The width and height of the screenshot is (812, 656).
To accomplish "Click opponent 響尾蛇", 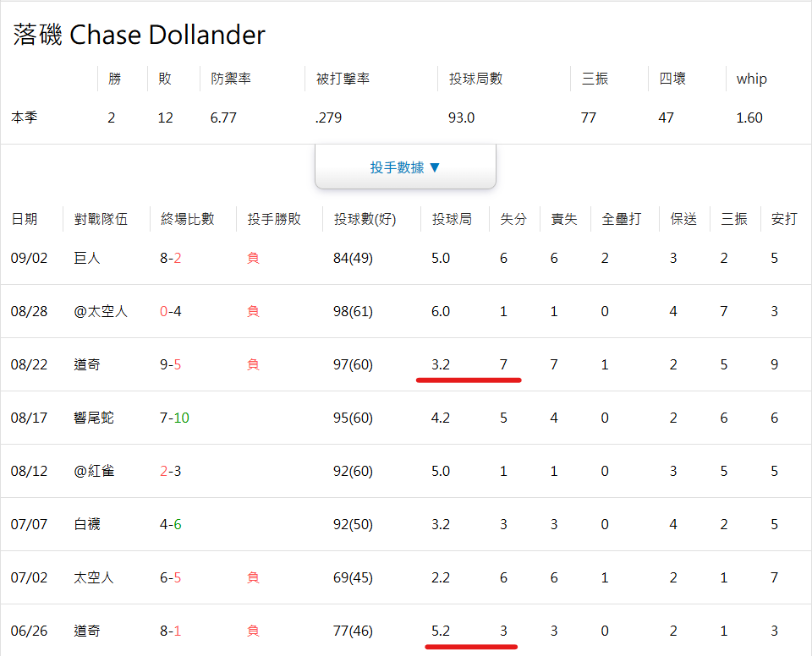I will pos(94,418).
